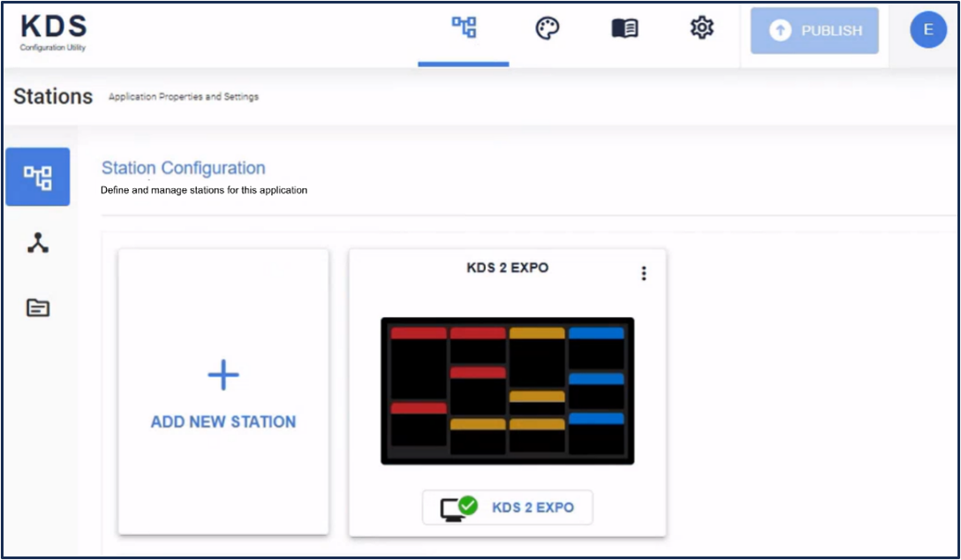The width and height of the screenshot is (961, 560).
Task: Select the three-node network sidebar icon
Action: [38, 243]
